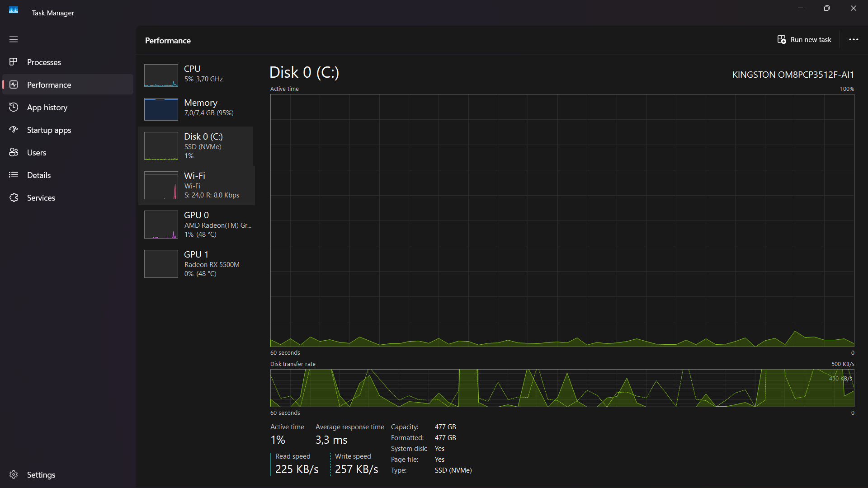Select GPU 1 Radeon RX 5500M

[197, 264]
